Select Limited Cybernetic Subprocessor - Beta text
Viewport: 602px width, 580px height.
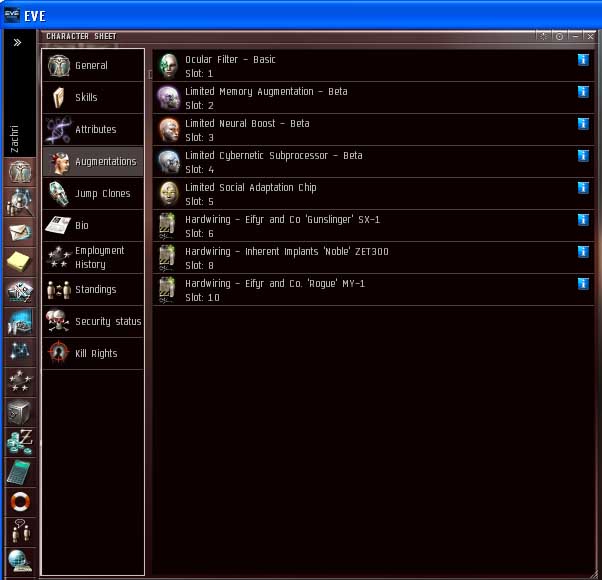[x=274, y=155]
